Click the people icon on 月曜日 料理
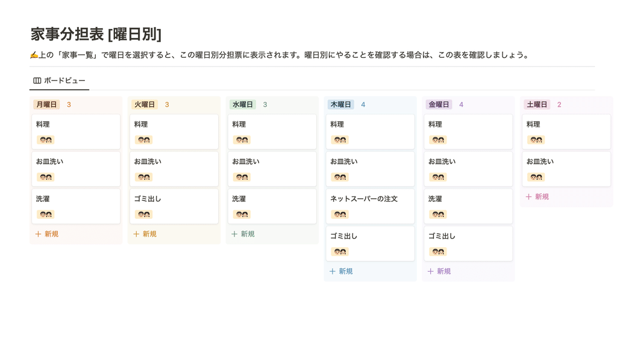 (46, 140)
